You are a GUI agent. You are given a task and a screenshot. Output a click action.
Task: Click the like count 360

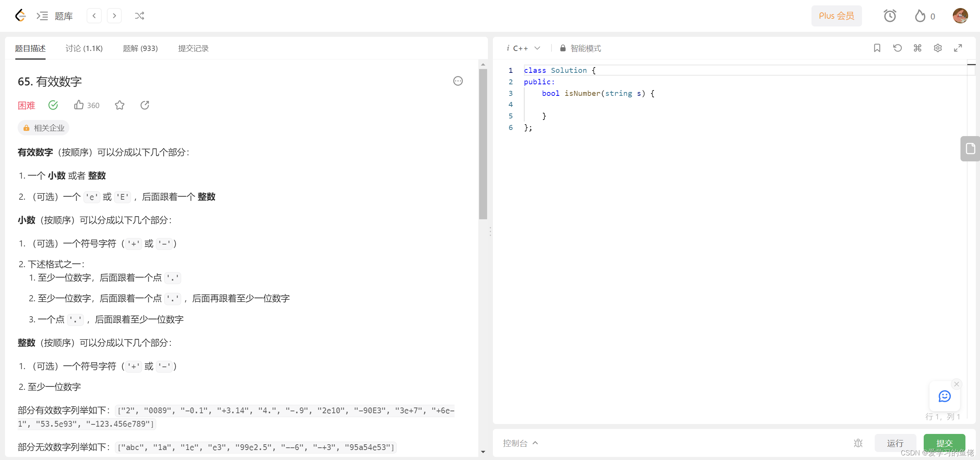[x=93, y=105]
